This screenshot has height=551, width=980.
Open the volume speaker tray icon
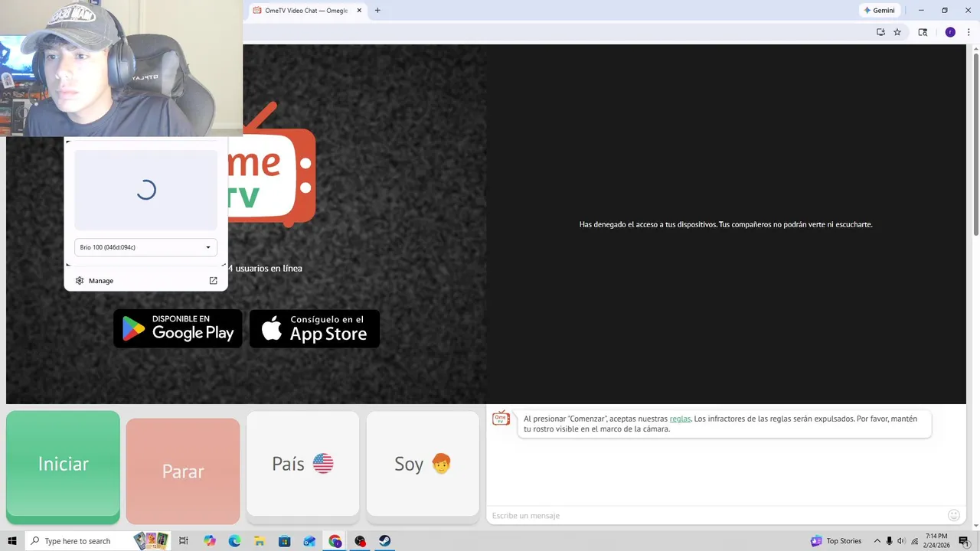(x=901, y=541)
